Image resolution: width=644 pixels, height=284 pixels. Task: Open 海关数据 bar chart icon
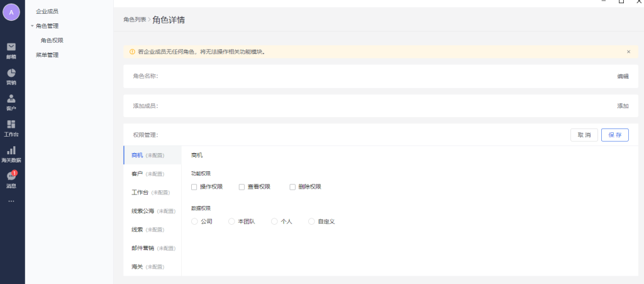(11, 151)
